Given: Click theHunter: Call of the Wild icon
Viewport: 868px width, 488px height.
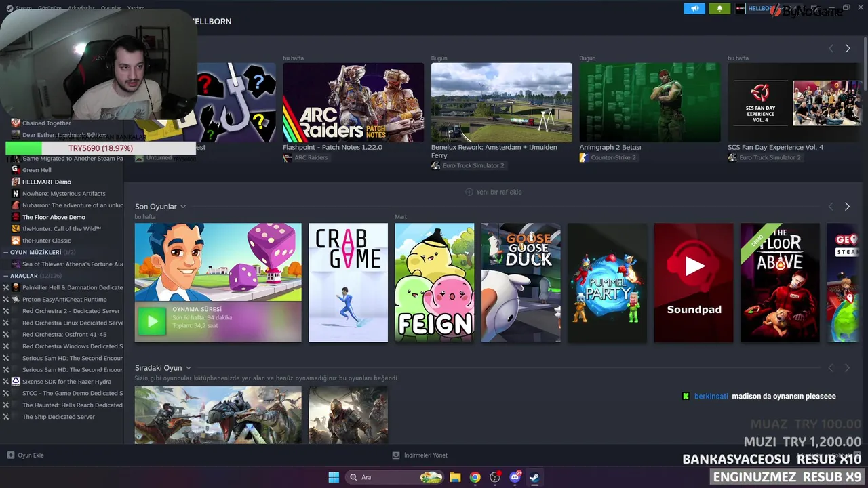Looking at the screenshot, I should point(16,228).
